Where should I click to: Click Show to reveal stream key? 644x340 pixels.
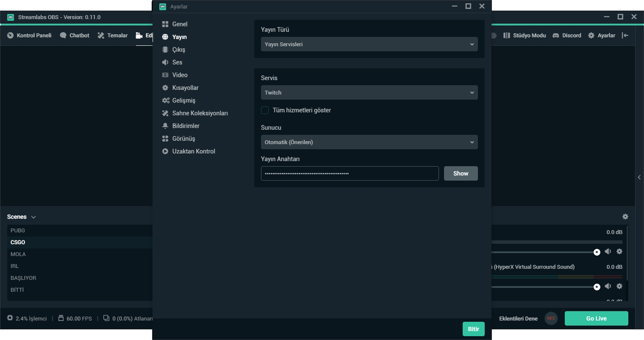[461, 173]
